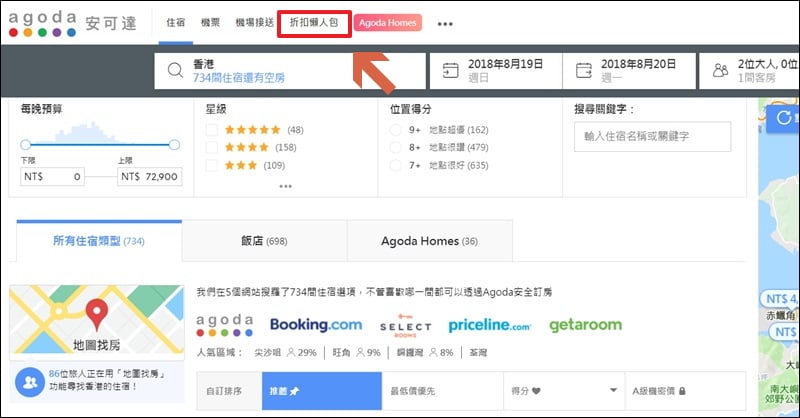Click the search magnifier icon
The image size is (800, 418).
(175, 70)
